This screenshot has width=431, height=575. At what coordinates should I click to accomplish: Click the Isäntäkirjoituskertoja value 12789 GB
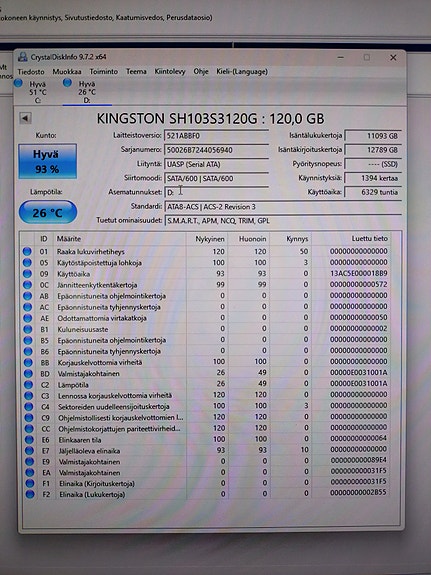tap(373, 150)
